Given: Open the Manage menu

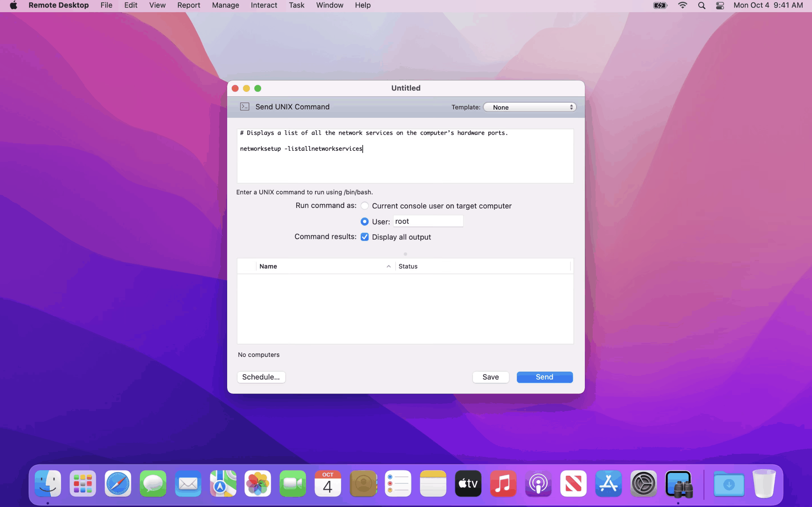Looking at the screenshot, I should pyautogui.click(x=225, y=5).
